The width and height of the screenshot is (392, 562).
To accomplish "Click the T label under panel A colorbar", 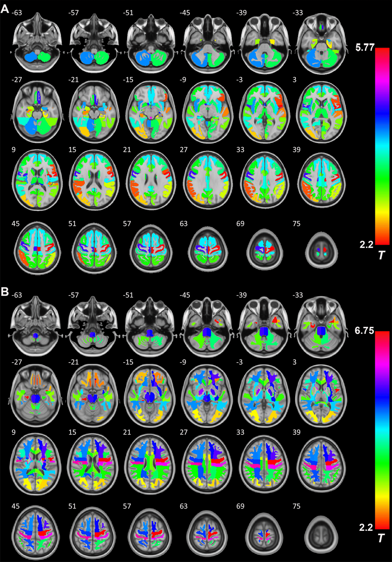I will click(381, 255).
